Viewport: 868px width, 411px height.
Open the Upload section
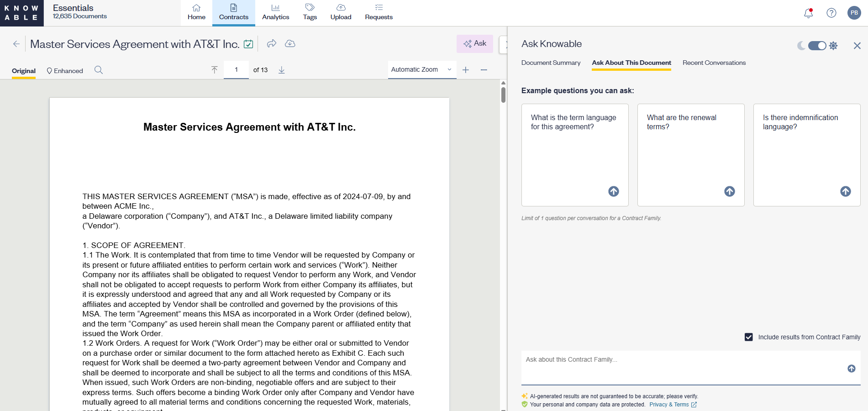(x=341, y=13)
